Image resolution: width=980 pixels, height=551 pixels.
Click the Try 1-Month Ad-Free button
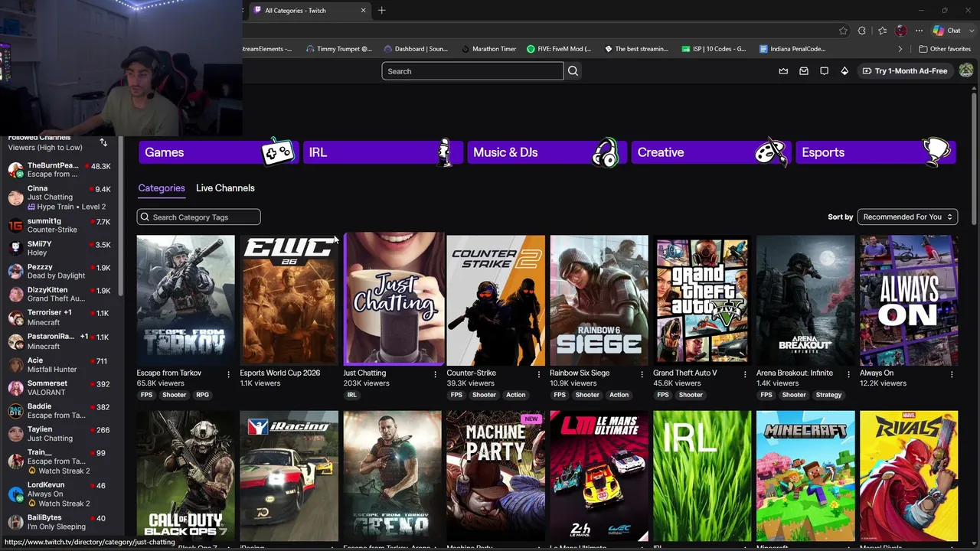[904, 71]
